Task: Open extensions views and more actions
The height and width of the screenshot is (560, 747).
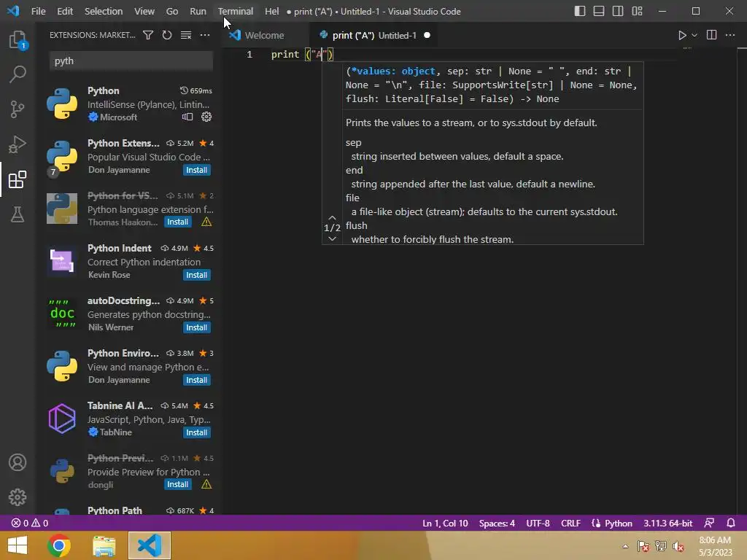Action: (205, 35)
